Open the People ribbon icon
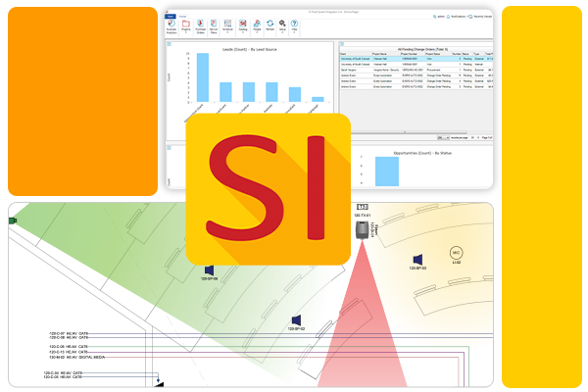The height and width of the screenshot is (392, 588). point(257,26)
